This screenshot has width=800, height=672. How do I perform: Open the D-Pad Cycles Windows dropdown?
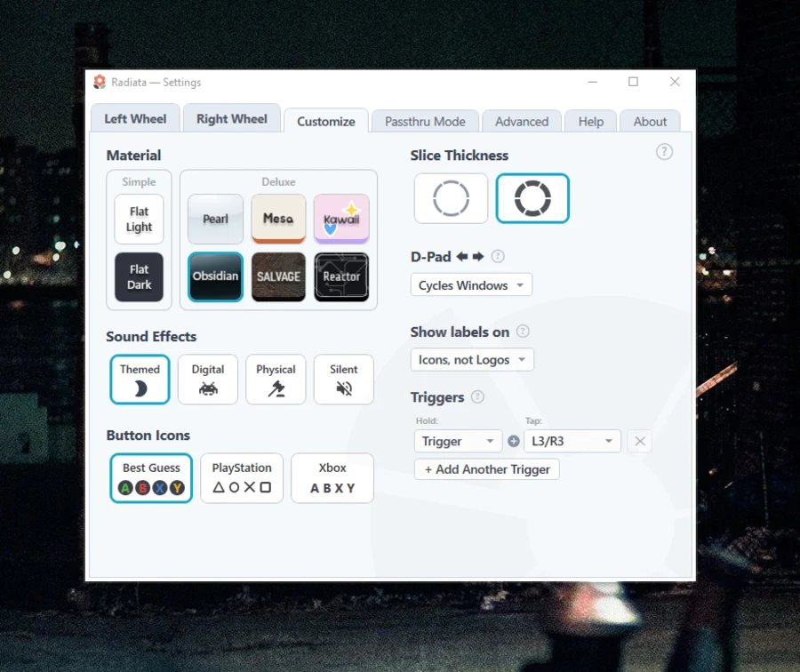[471, 284]
